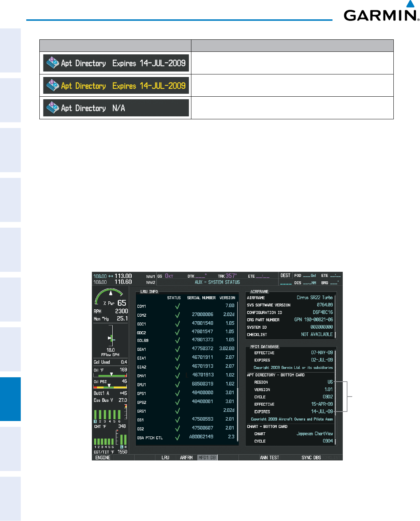420x521 pixels.
Task: Click the CHT cylinder bar graph
Action: tap(108, 415)
